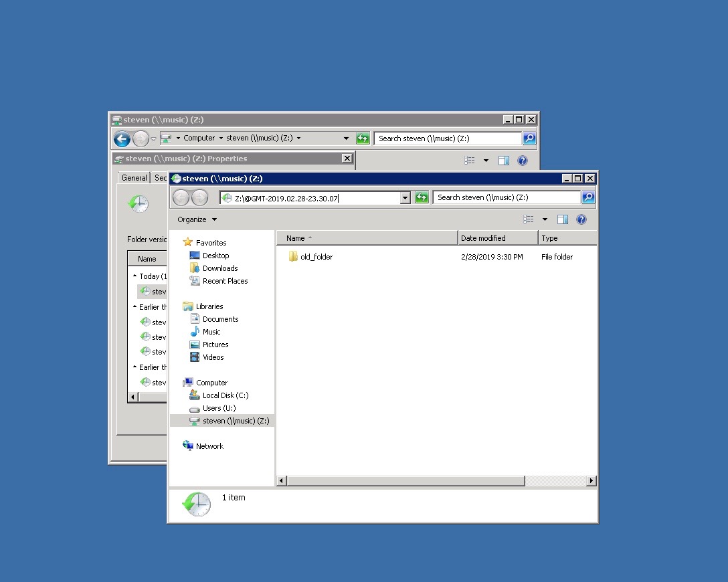Click the Refresh icon beside the address bar

422,197
